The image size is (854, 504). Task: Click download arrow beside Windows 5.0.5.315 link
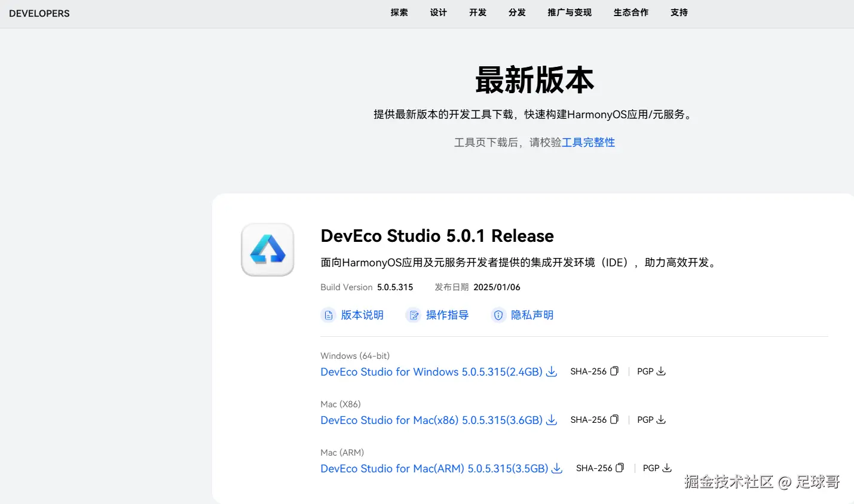(552, 371)
